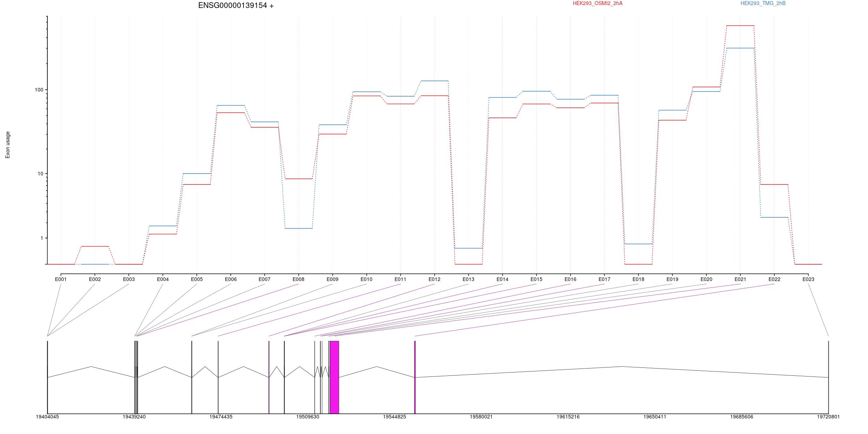Click the gene title ENSG00000139154 +
868x434 pixels.
(236, 5)
